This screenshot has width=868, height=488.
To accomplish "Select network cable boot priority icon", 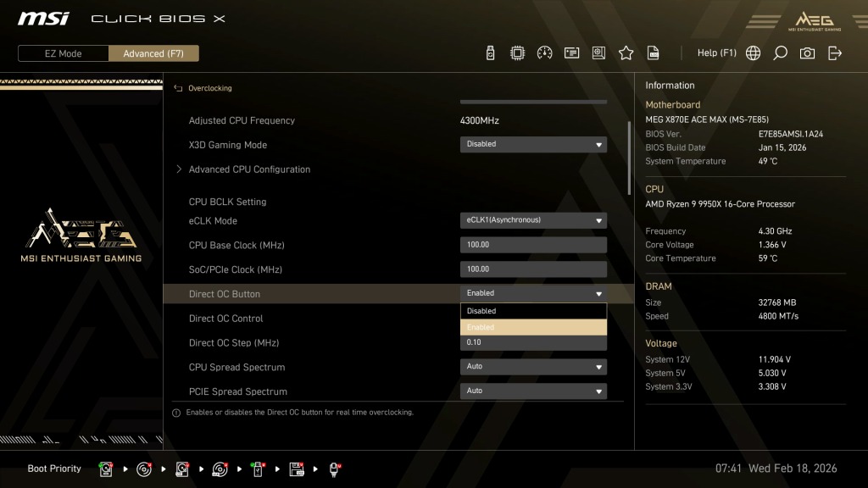I will 334,469.
